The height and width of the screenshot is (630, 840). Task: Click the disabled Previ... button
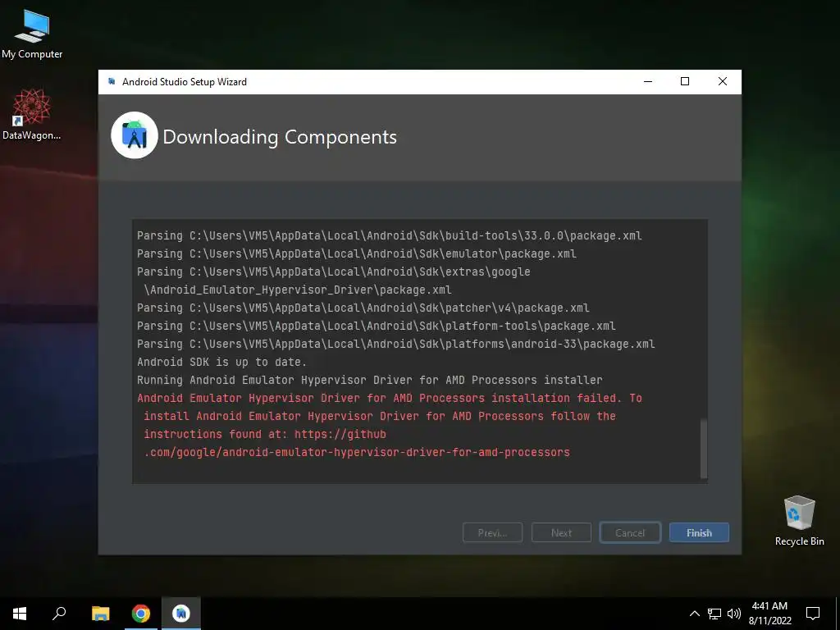(x=492, y=532)
